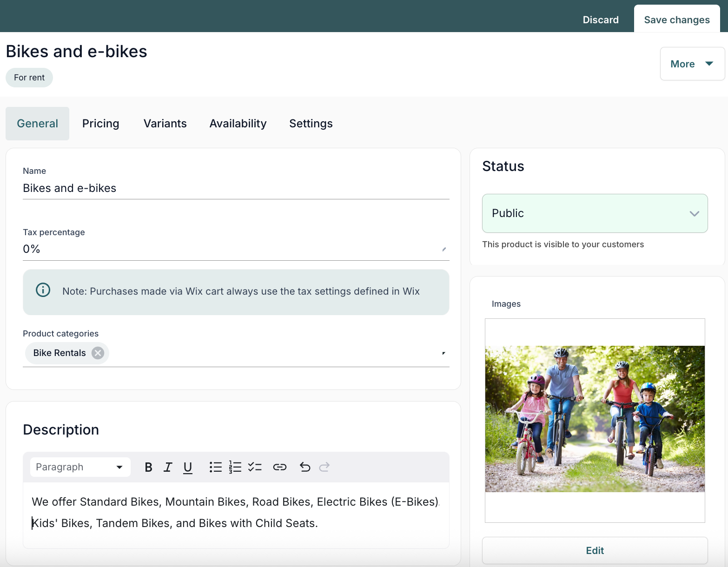Insert a hyperlink in the description
This screenshot has width=728, height=567.
click(x=280, y=467)
